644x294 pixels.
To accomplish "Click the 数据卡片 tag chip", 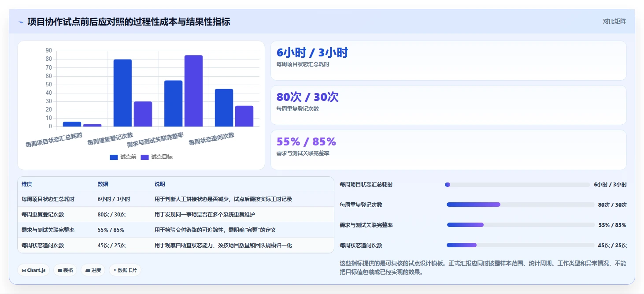I will click(125, 270).
